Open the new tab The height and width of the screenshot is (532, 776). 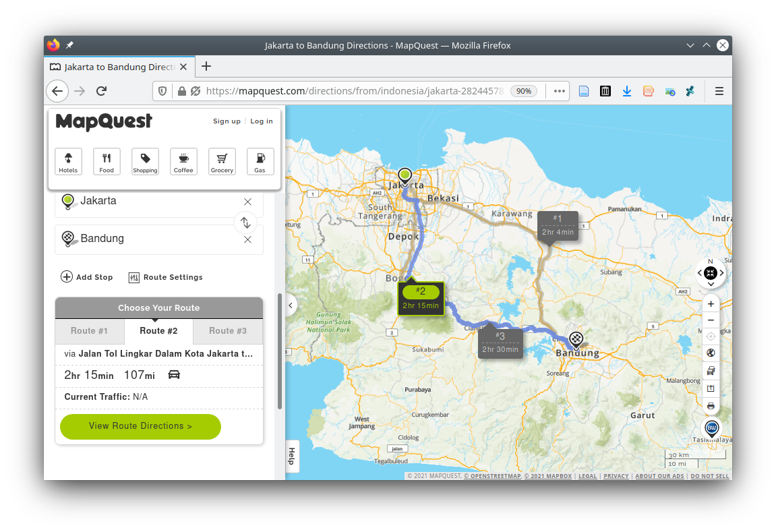pyautogui.click(x=206, y=66)
